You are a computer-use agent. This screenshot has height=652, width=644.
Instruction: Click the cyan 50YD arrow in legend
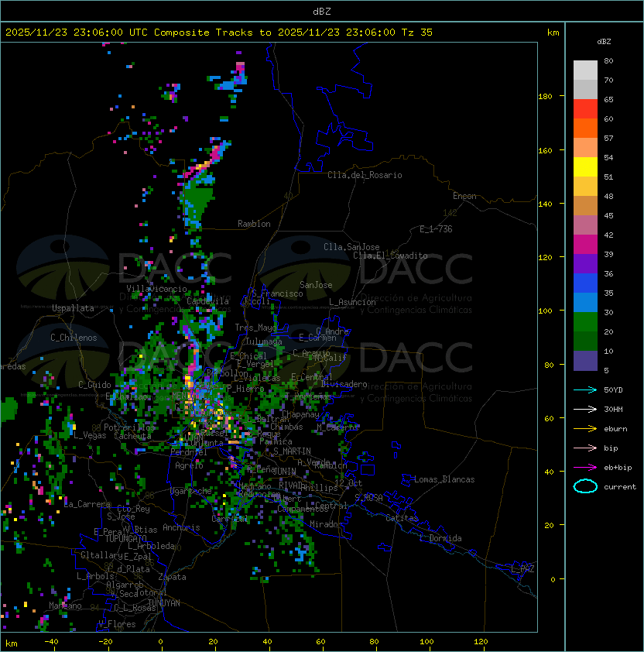pos(585,390)
